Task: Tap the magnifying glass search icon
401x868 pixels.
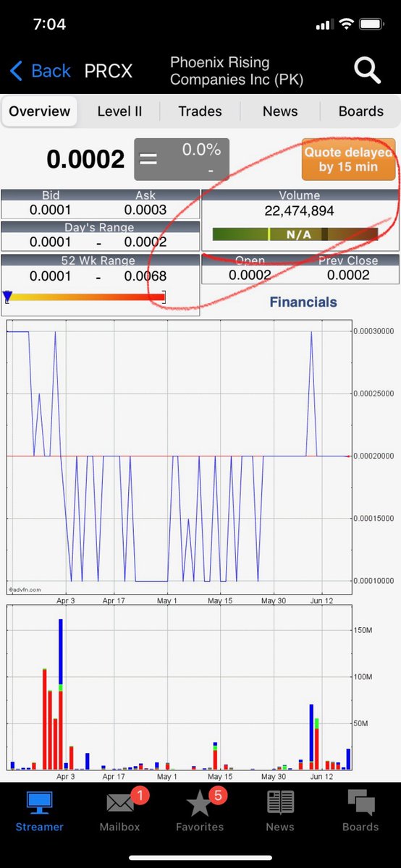Action: (367, 70)
